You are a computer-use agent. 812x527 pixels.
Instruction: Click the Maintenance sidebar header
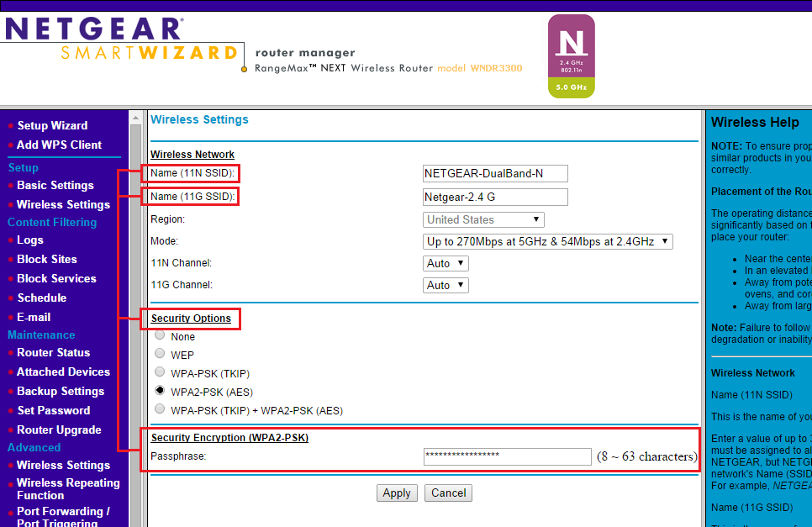click(x=41, y=335)
